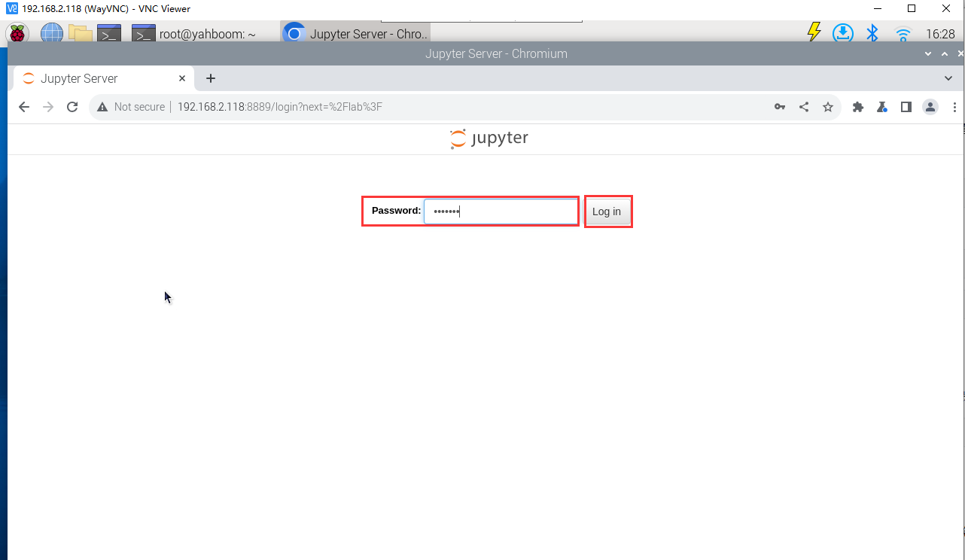Open the file manager folder icon
The image size is (965, 560).
coord(80,34)
